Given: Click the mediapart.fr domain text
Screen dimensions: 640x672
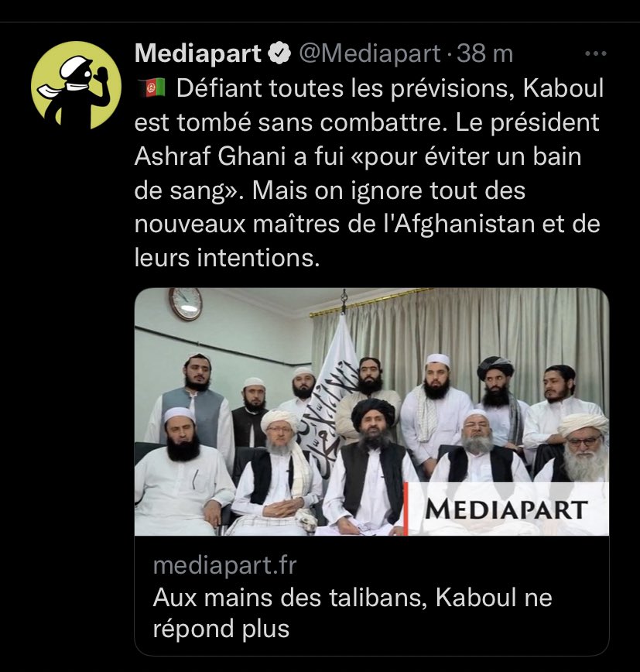Looking at the screenshot, I should click(224, 565).
